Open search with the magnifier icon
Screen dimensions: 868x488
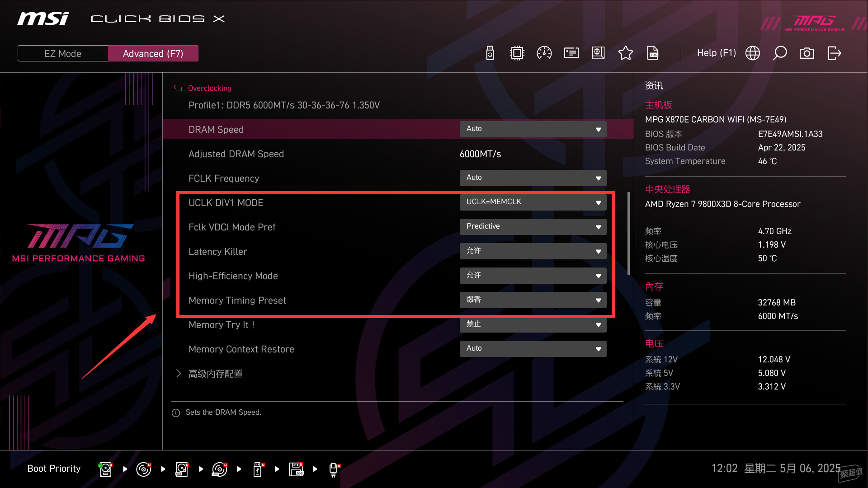[780, 53]
